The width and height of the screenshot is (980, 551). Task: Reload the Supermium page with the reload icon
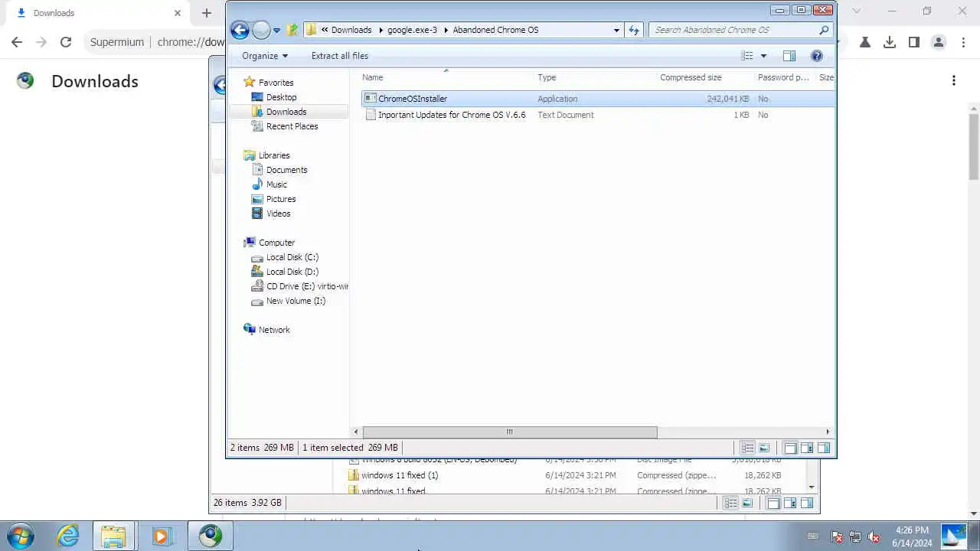point(66,42)
